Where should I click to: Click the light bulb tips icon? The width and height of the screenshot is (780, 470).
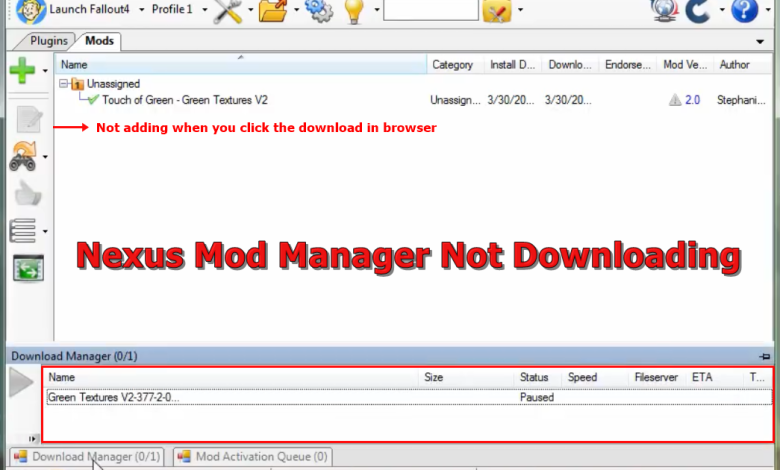pyautogui.click(x=354, y=11)
